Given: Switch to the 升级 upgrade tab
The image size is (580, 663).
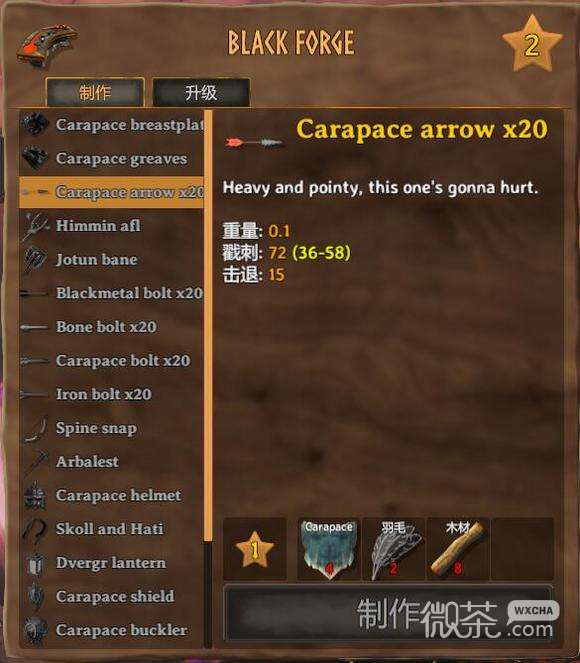Looking at the screenshot, I should [x=201, y=92].
